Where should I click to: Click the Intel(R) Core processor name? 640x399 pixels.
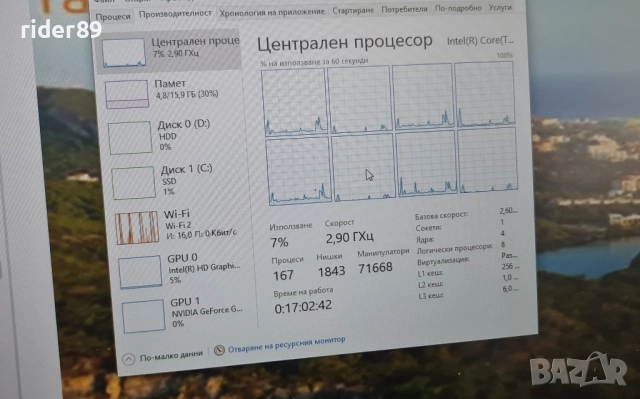click(480, 40)
